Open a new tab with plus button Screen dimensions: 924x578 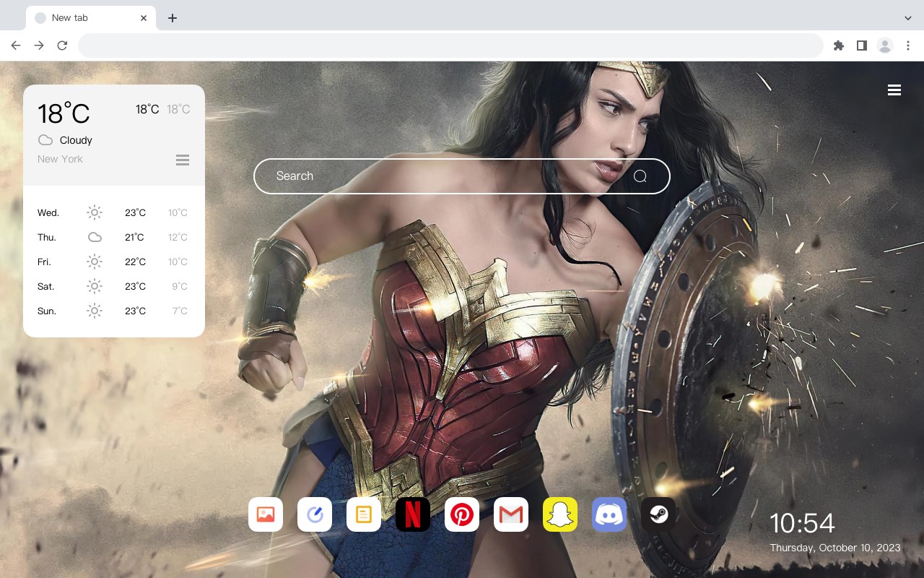[x=172, y=18]
